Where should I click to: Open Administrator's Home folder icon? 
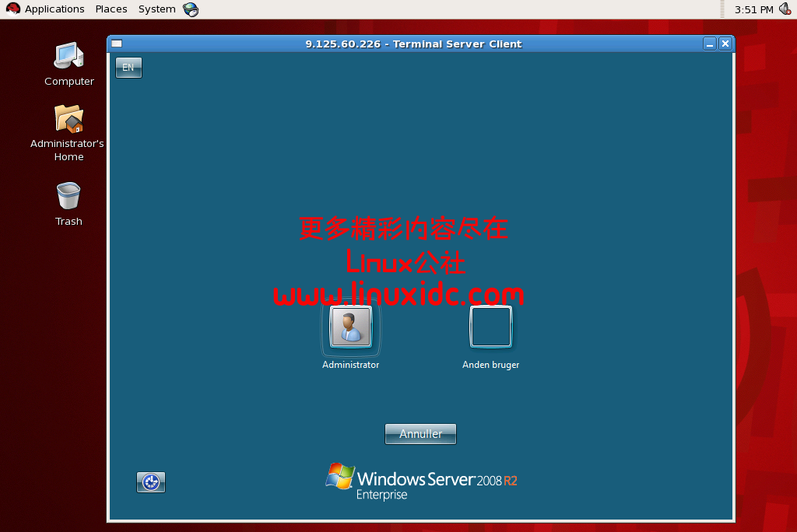click(68, 120)
